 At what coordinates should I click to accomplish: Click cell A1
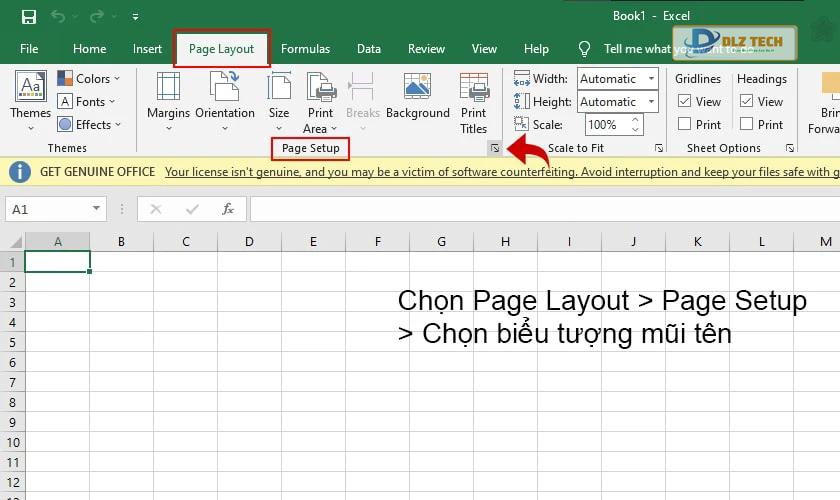pyautogui.click(x=57, y=262)
